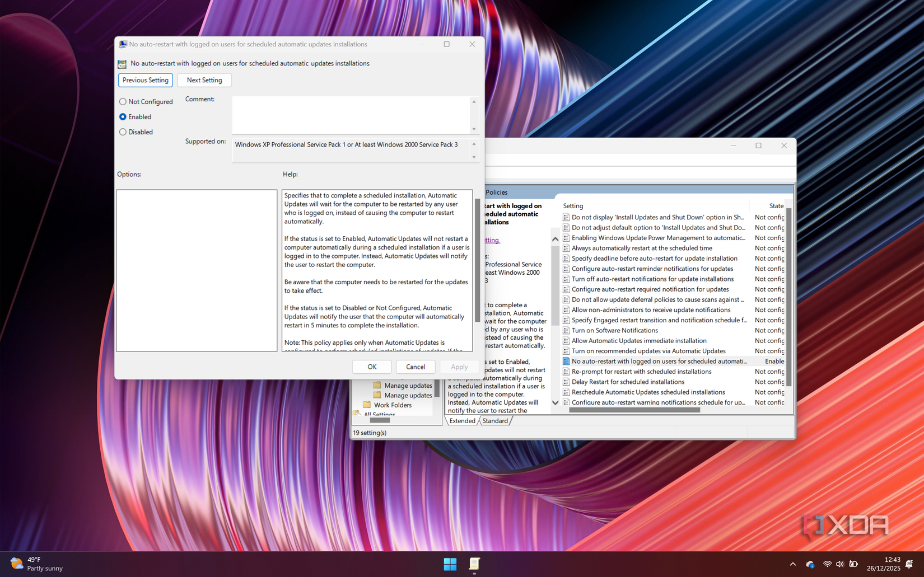924x577 pixels.
Task: Open Wi-Fi network icon in system tray
Action: tap(827, 564)
